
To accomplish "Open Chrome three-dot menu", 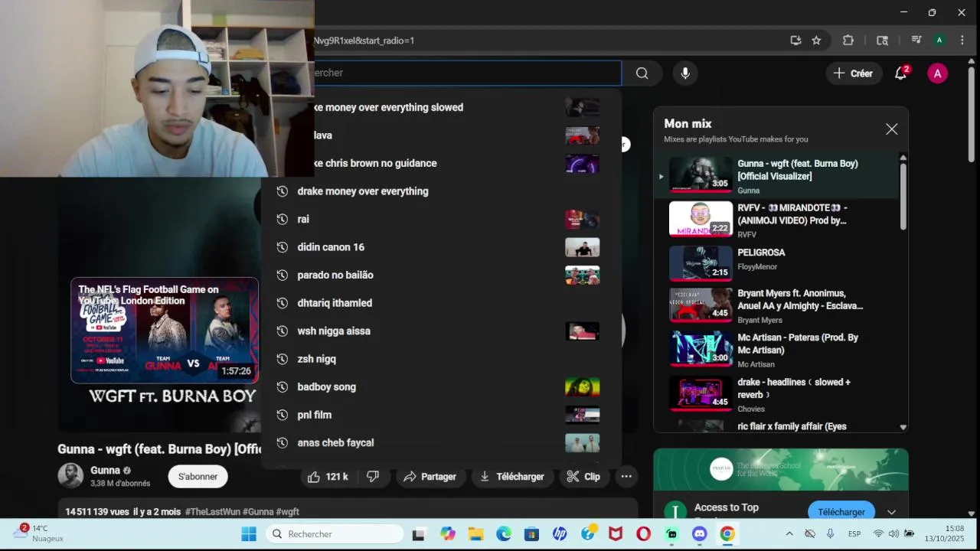I will coord(962,41).
